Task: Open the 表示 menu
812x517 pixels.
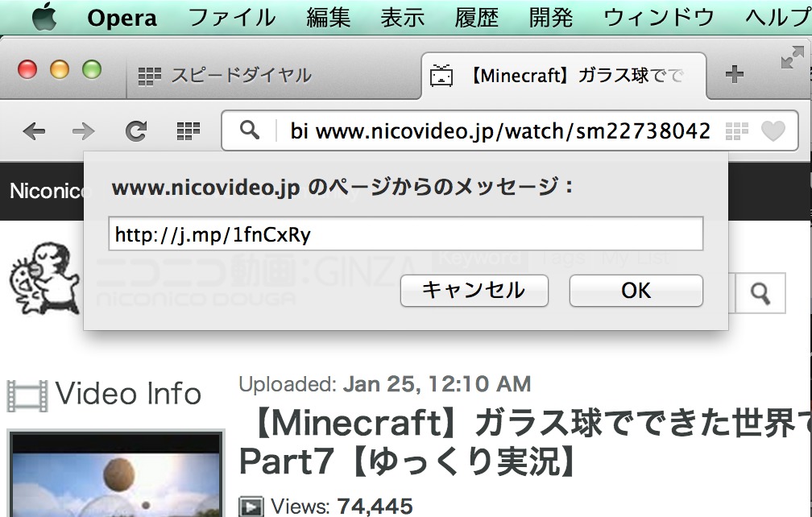Action: point(403,18)
